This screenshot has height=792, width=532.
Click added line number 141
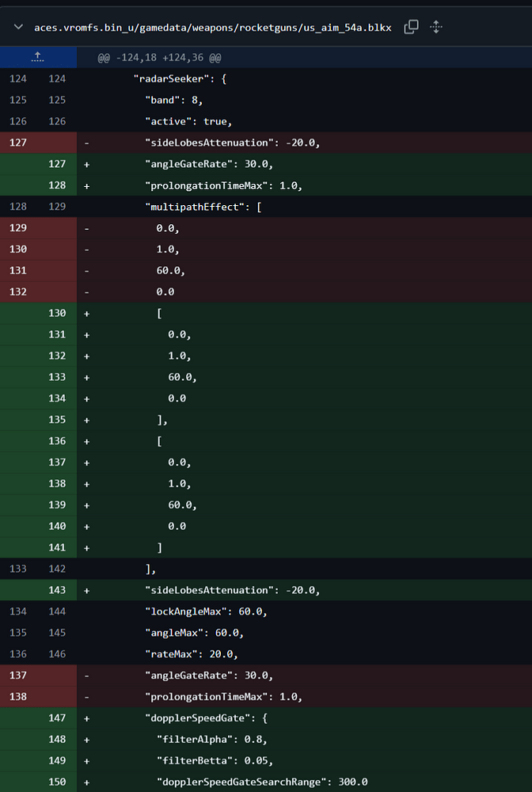coord(57,547)
